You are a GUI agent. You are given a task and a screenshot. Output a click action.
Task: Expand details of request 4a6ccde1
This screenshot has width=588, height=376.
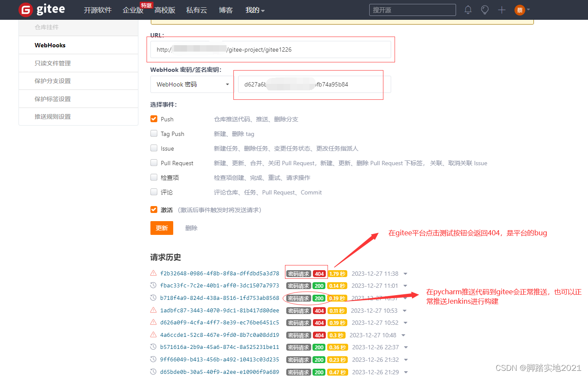[403, 335]
